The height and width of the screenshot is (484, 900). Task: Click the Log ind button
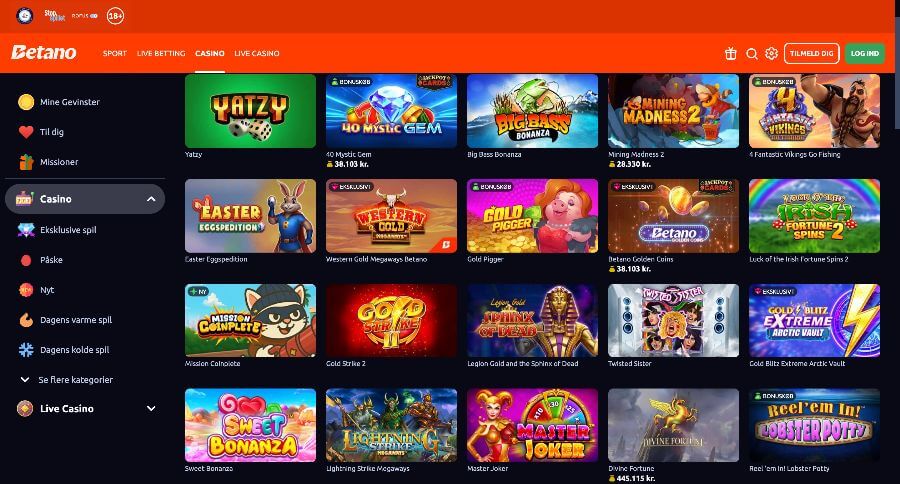(864, 53)
